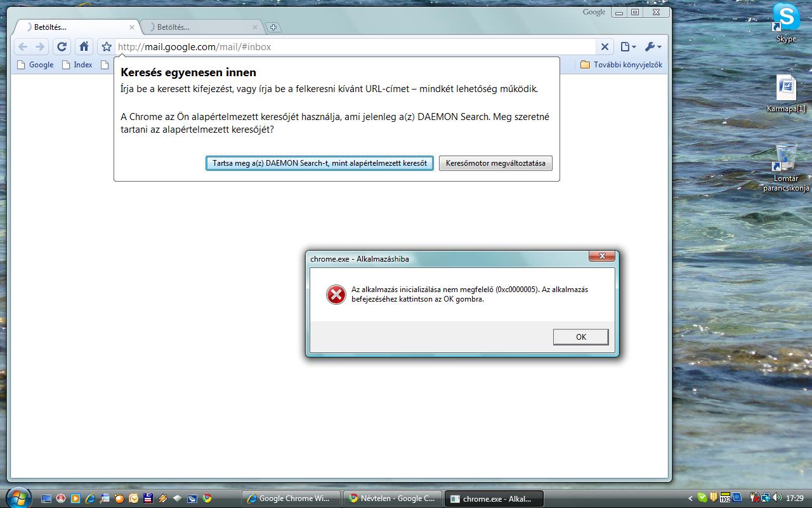Launch Chrome from quick launch bar

(207, 498)
